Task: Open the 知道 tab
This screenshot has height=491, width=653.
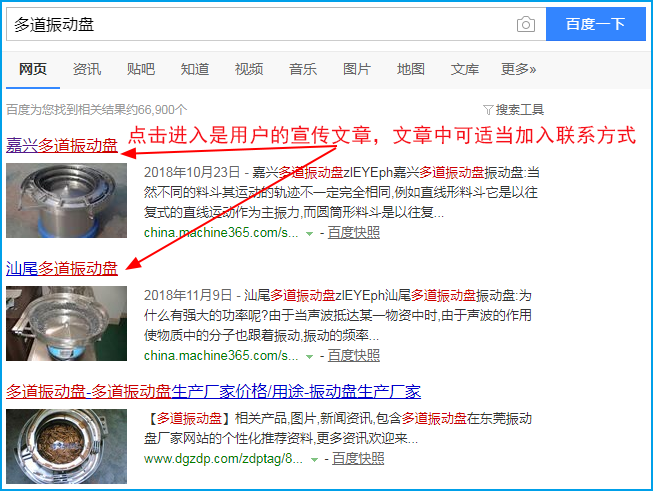Action: [x=194, y=69]
